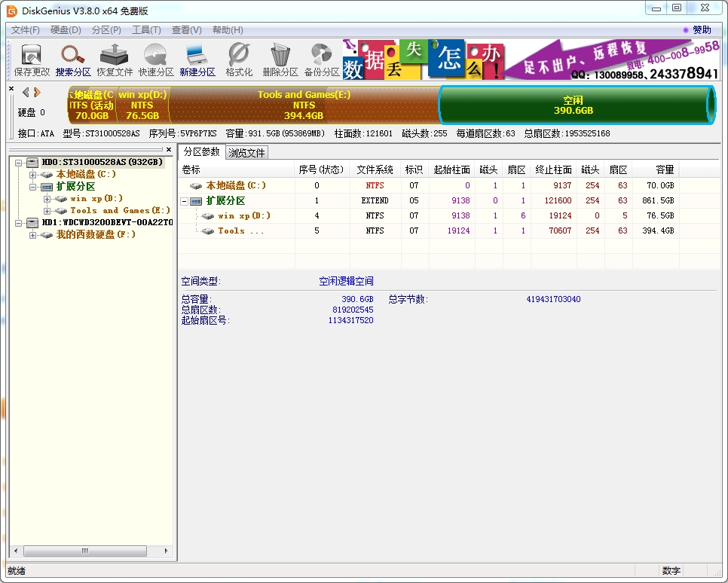
Task: Open the 工具(T) menu
Action: [146, 29]
